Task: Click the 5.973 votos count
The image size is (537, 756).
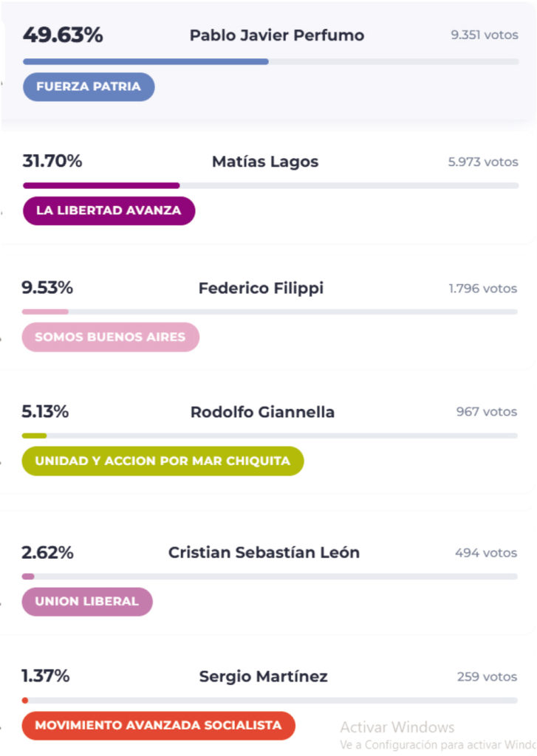Action: click(x=482, y=162)
